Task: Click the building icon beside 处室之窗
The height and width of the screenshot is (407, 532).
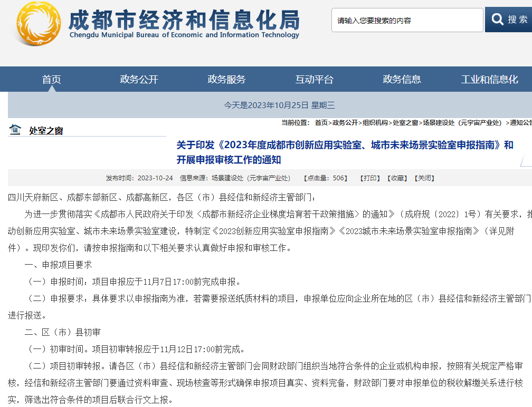Action: [15, 129]
